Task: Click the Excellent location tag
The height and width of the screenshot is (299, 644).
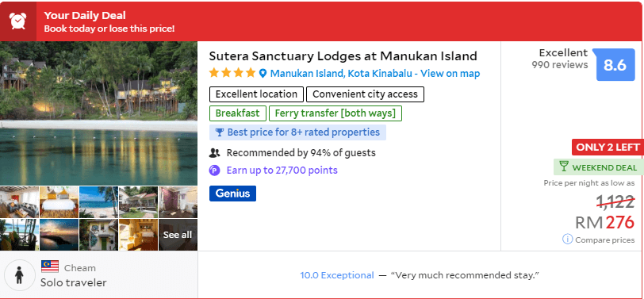Action: tap(256, 94)
